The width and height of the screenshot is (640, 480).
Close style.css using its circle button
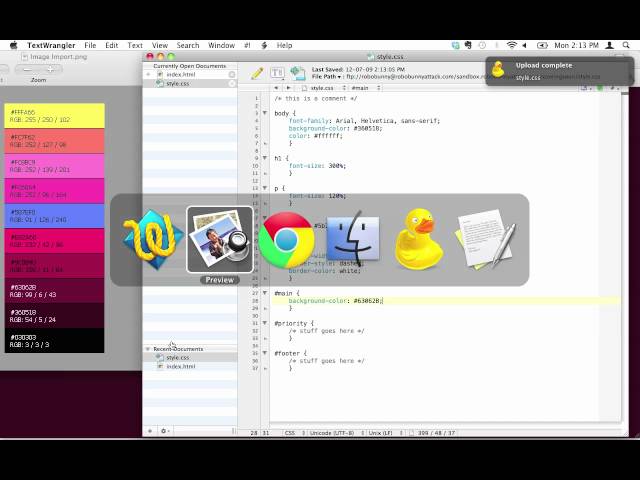point(232,83)
